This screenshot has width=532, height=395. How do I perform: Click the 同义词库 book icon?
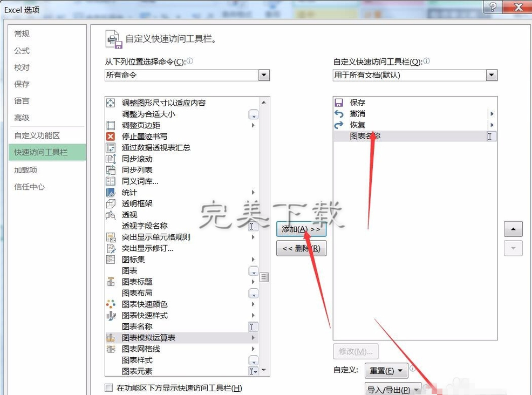point(111,181)
